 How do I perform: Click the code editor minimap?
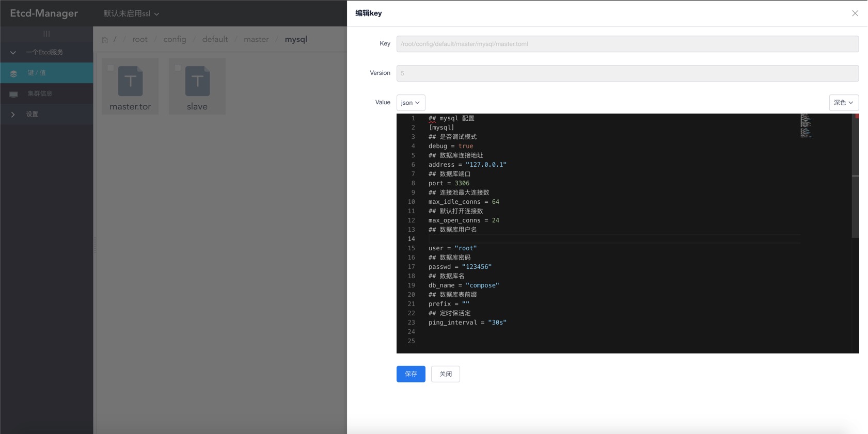pyautogui.click(x=806, y=125)
